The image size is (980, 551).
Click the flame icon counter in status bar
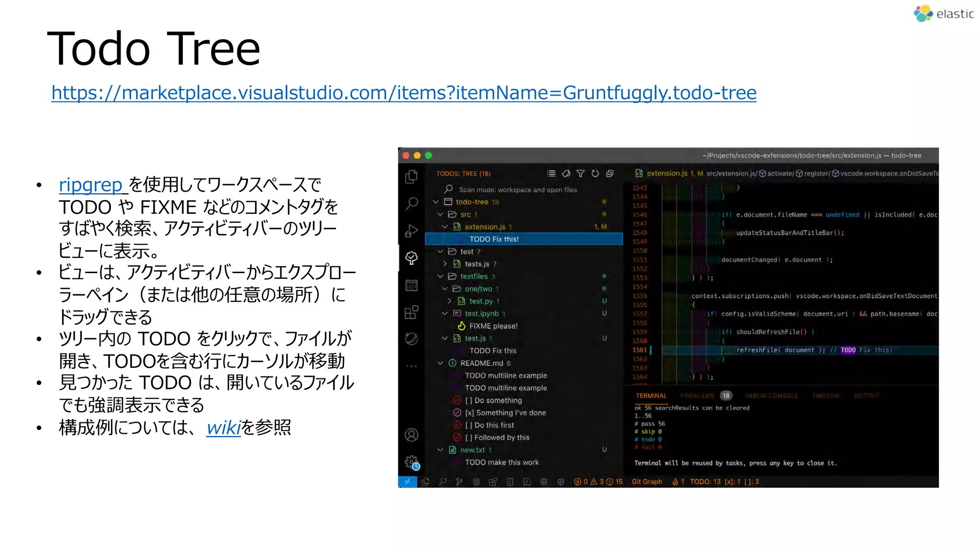[x=678, y=482]
